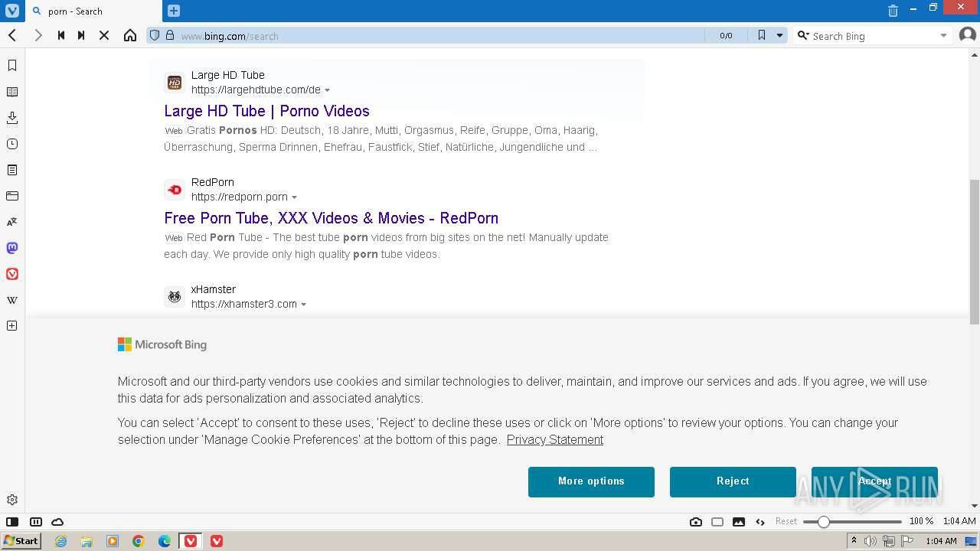Launch Internet Explorer from taskbar

click(60, 541)
